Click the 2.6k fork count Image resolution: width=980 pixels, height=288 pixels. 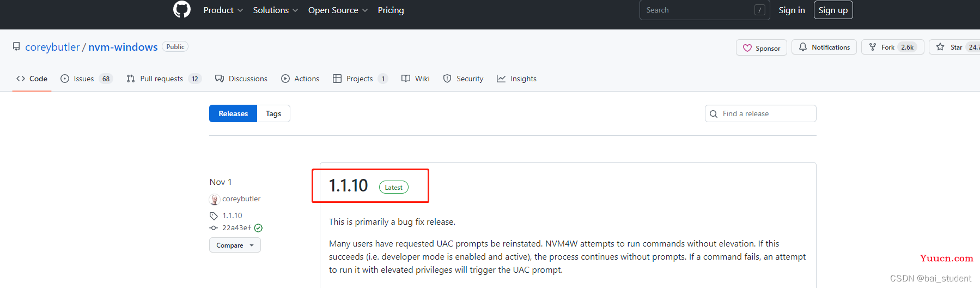(907, 47)
